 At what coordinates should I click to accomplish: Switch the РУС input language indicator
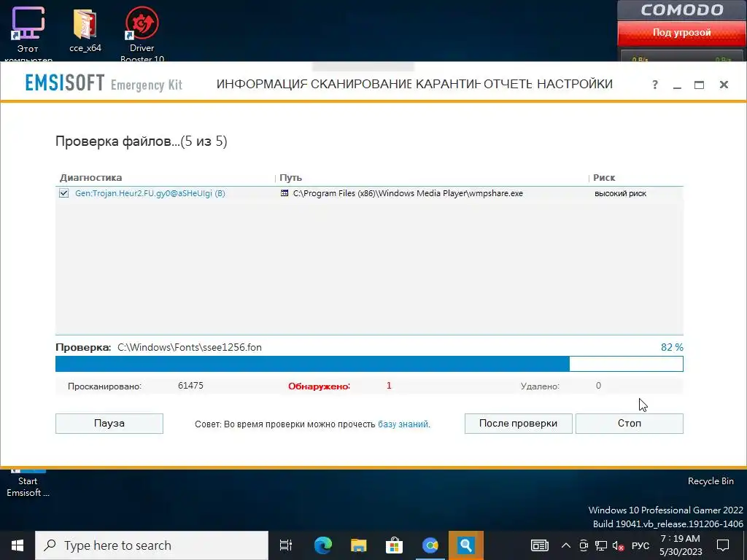click(x=640, y=545)
